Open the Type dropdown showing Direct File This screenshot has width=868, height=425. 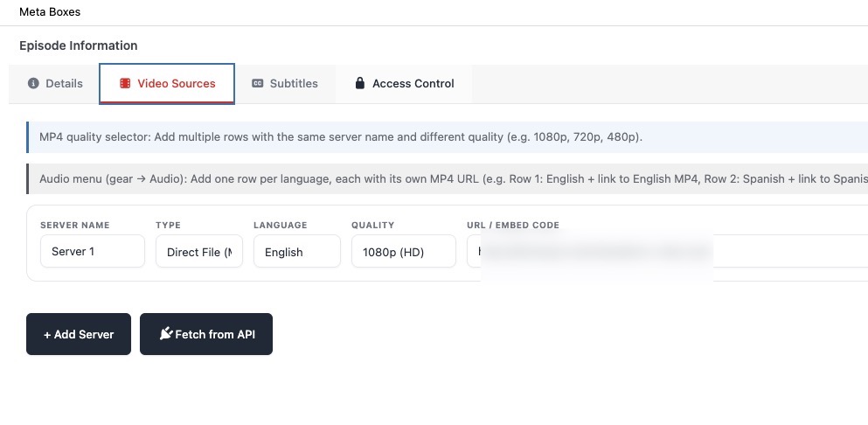[199, 252]
